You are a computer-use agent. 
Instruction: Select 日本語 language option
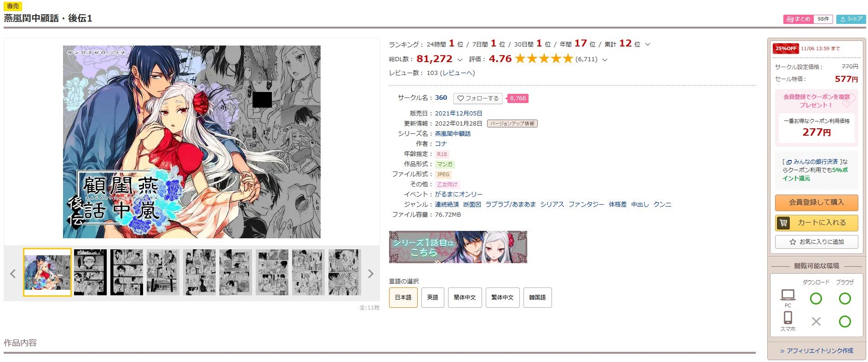(x=403, y=298)
